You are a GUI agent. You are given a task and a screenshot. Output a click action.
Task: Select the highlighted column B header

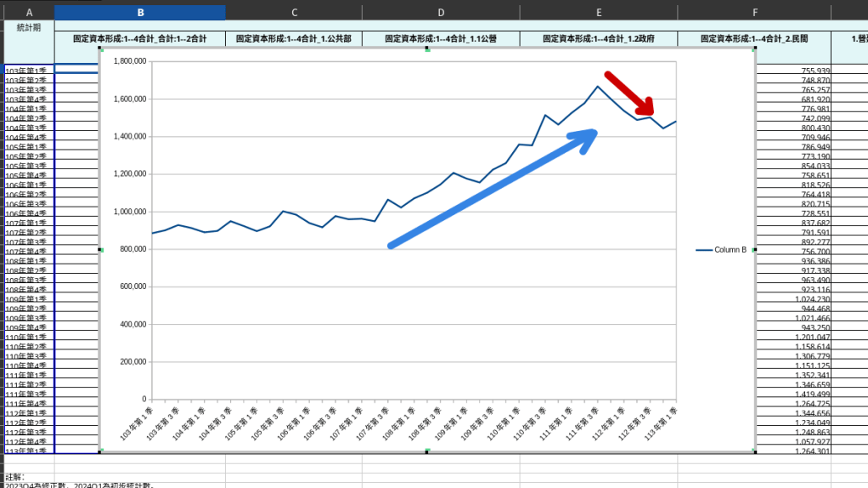point(140,13)
